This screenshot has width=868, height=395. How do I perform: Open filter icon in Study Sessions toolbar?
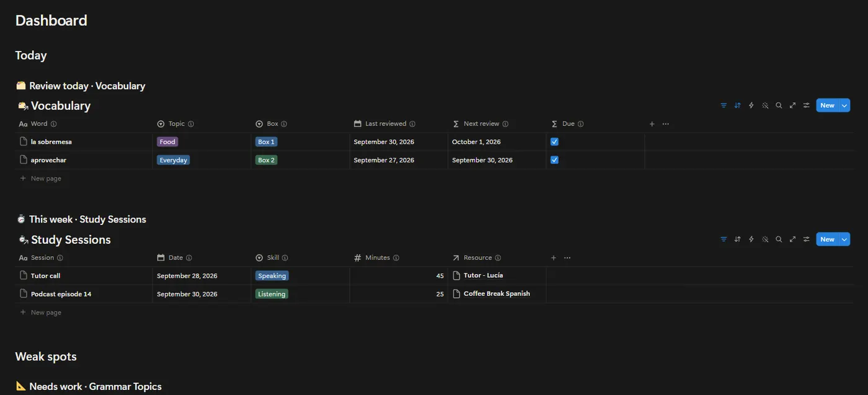tap(724, 239)
